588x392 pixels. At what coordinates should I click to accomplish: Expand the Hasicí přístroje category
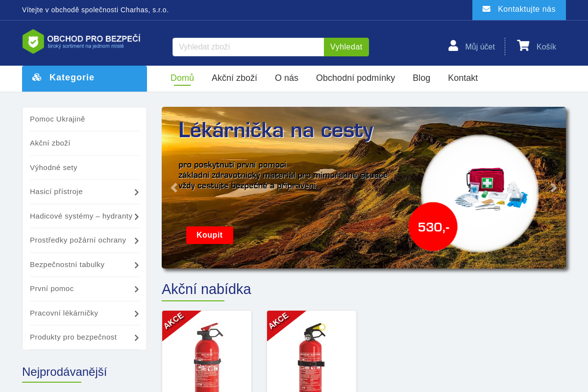tap(137, 192)
